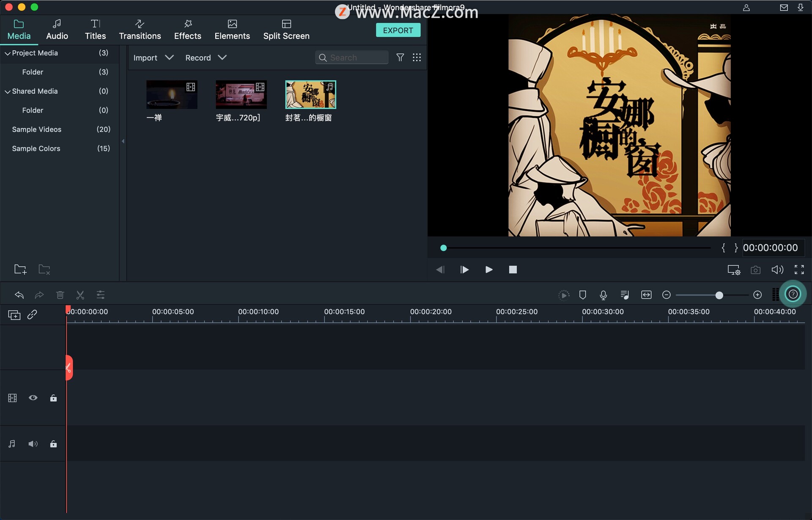Select the 宇威...720p] video thumbnail
Image resolution: width=812 pixels, height=520 pixels.
[241, 95]
